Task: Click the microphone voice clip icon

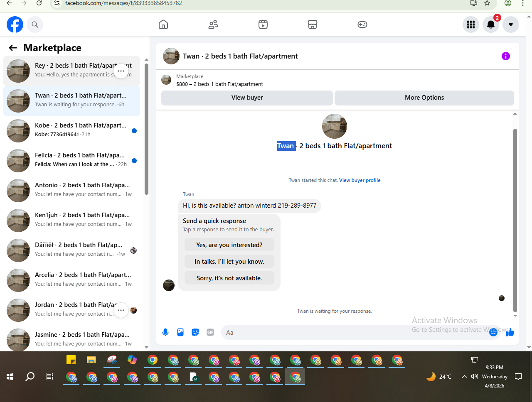Action: (x=165, y=332)
